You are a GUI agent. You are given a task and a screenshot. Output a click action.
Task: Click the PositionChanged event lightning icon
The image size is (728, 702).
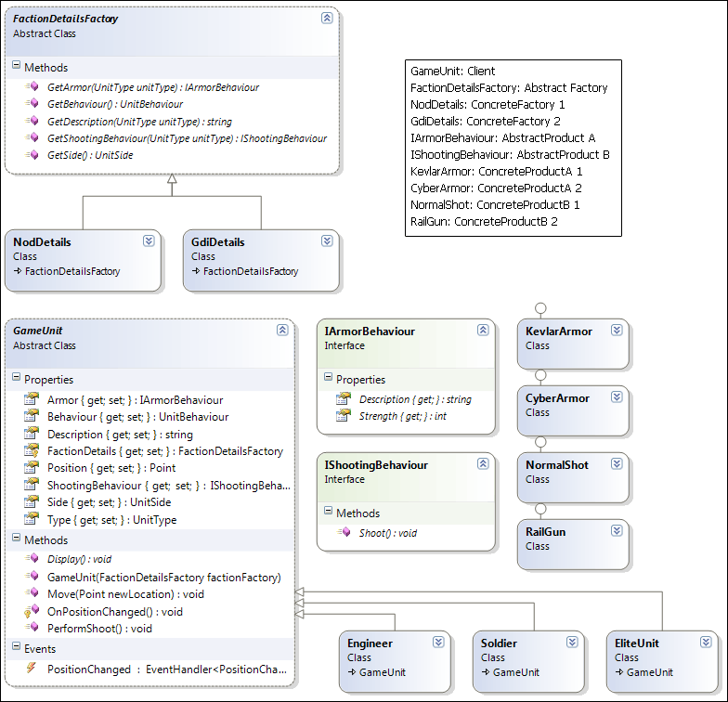coord(32,668)
